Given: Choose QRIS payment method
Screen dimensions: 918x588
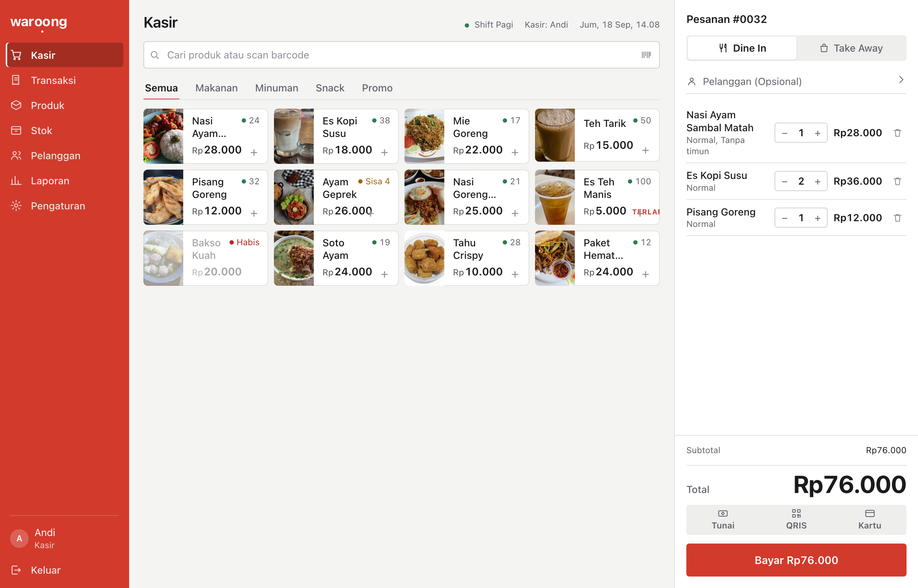Looking at the screenshot, I should pos(796,519).
